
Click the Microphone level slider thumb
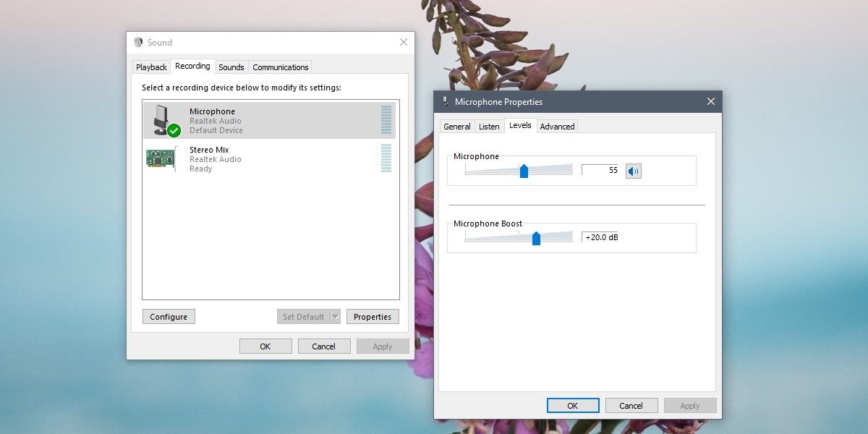pos(524,171)
